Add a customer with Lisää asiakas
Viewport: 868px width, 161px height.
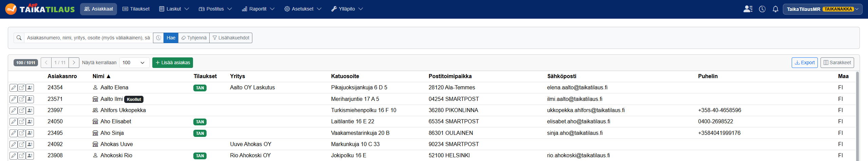pos(173,62)
